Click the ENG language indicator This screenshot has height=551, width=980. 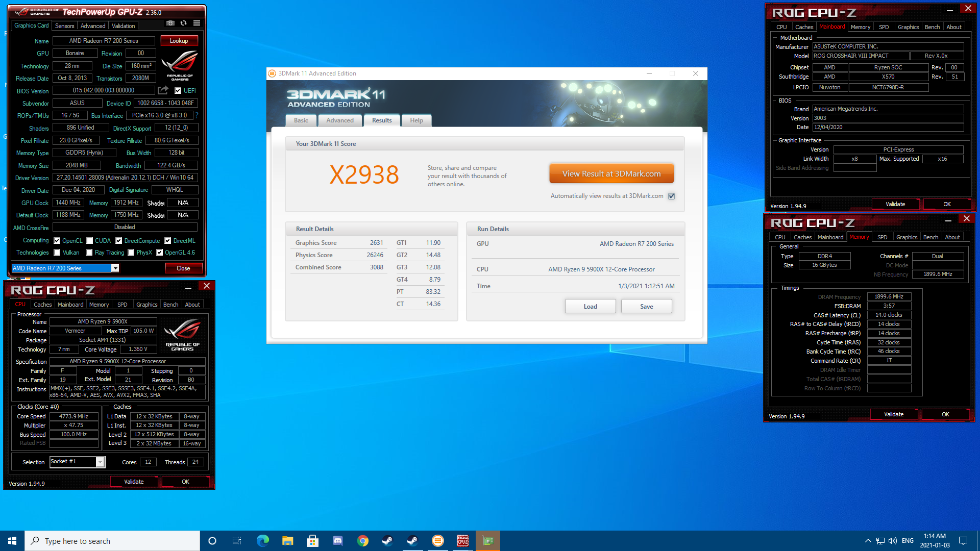tap(908, 541)
